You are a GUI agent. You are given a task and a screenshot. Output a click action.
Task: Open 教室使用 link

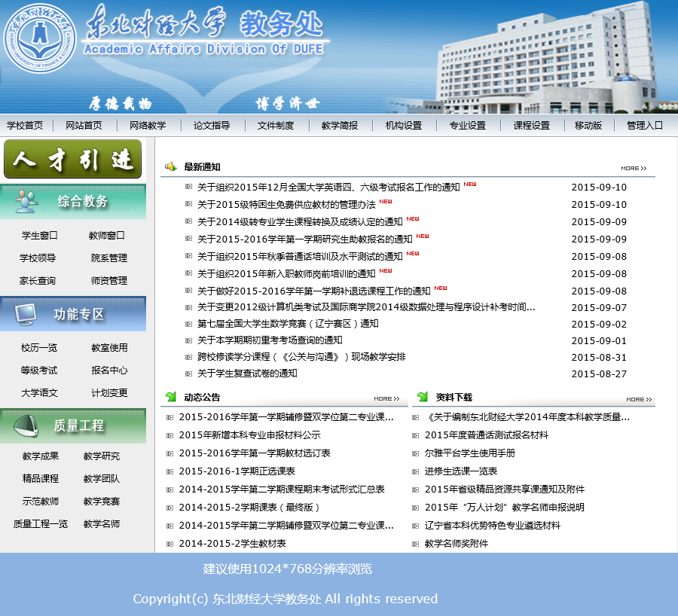tap(110, 348)
